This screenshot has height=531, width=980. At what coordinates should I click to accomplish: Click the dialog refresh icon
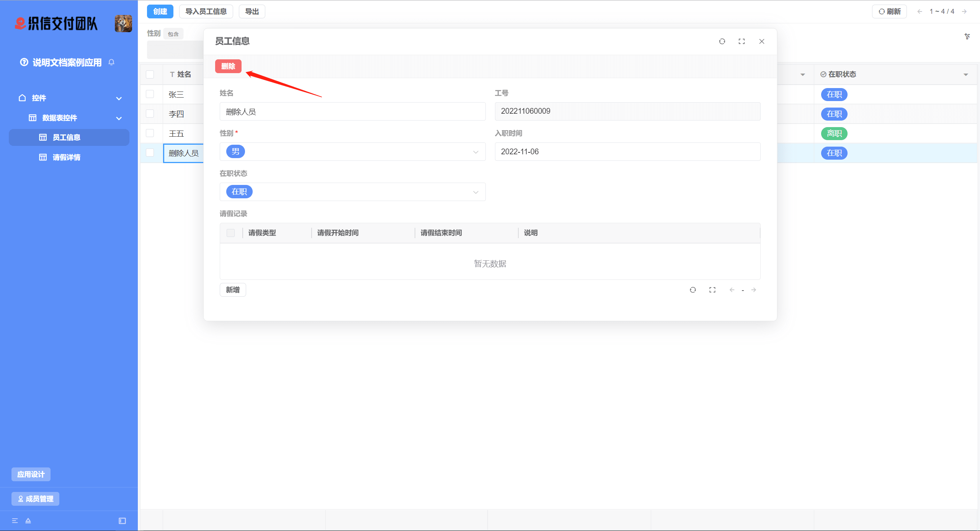pyautogui.click(x=722, y=41)
